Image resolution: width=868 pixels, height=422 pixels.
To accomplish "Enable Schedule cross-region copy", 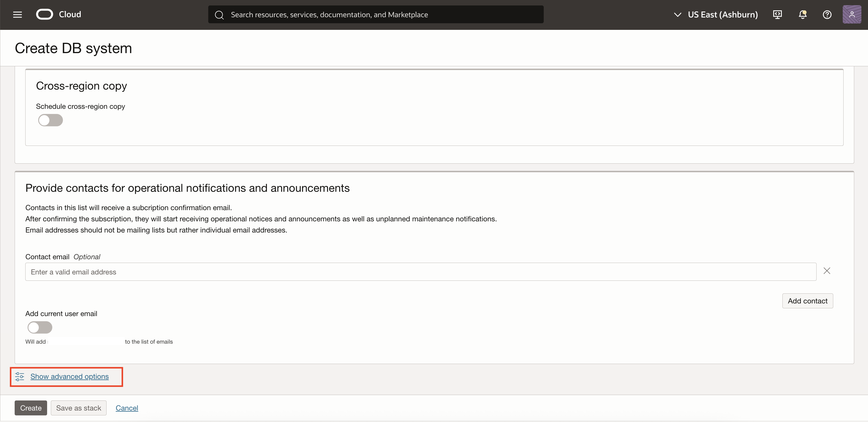I will (50, 120).
